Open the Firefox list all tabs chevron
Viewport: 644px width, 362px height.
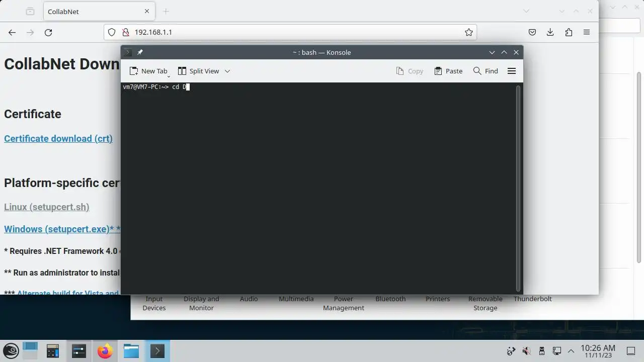click(526, 11)
